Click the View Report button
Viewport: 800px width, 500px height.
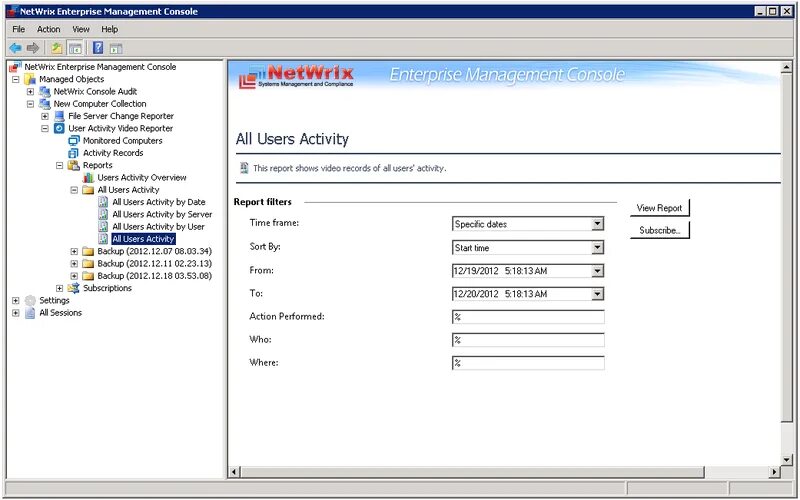(x=659, y=208)
